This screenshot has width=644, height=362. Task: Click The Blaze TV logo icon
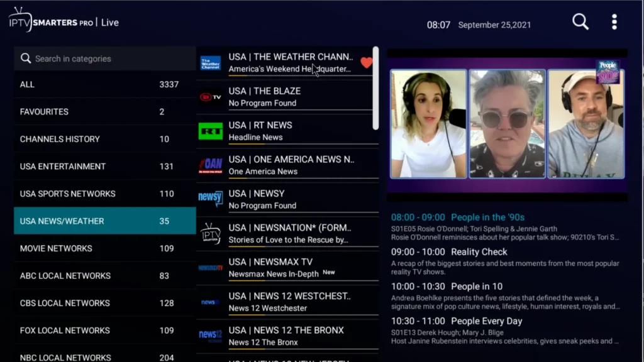tap(211, 97)
